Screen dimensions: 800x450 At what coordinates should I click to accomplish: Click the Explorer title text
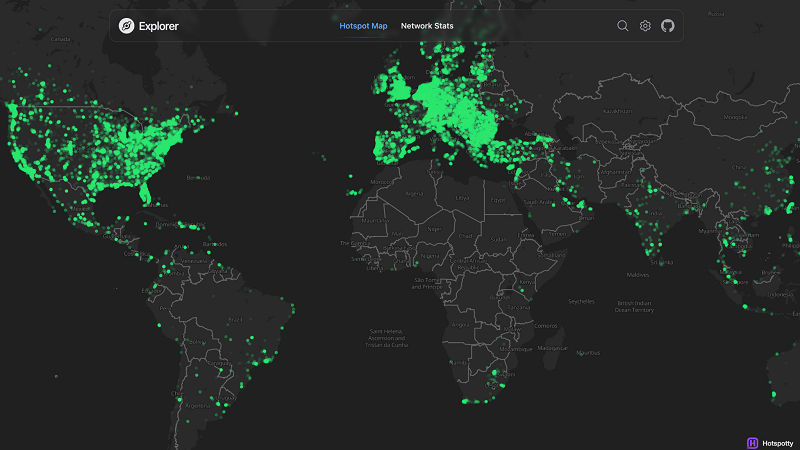[x=160, y=26]
